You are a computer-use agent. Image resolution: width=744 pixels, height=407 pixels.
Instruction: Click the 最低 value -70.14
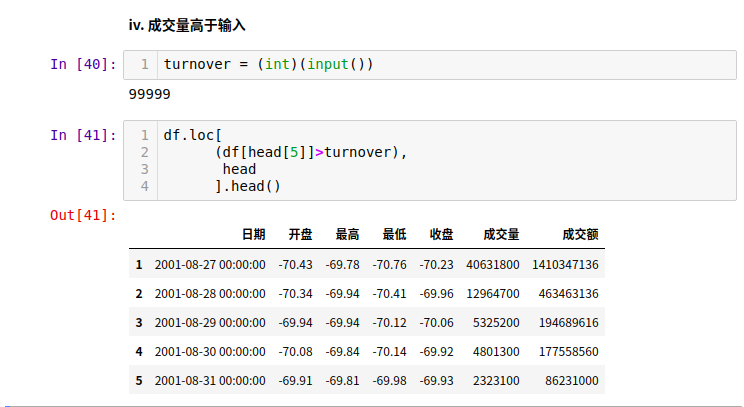click(x=390, y=352)
